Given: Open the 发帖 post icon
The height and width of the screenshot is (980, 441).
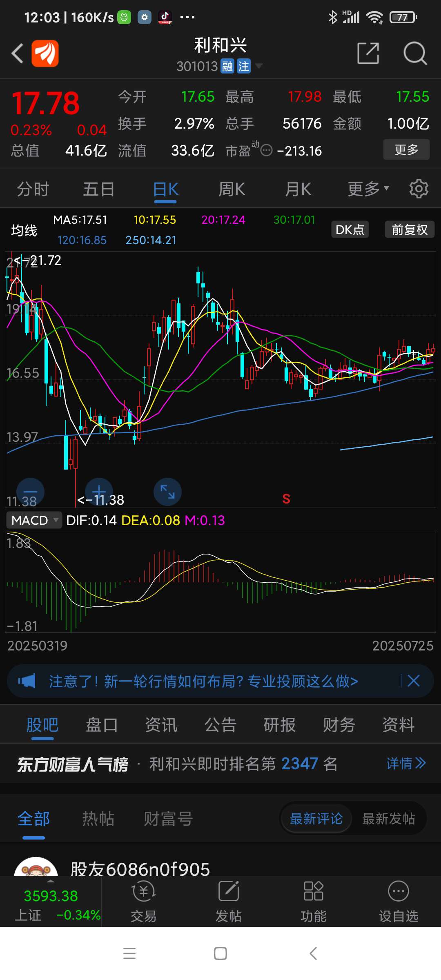Looking at the screenshot, I should (x=228, y=901).
